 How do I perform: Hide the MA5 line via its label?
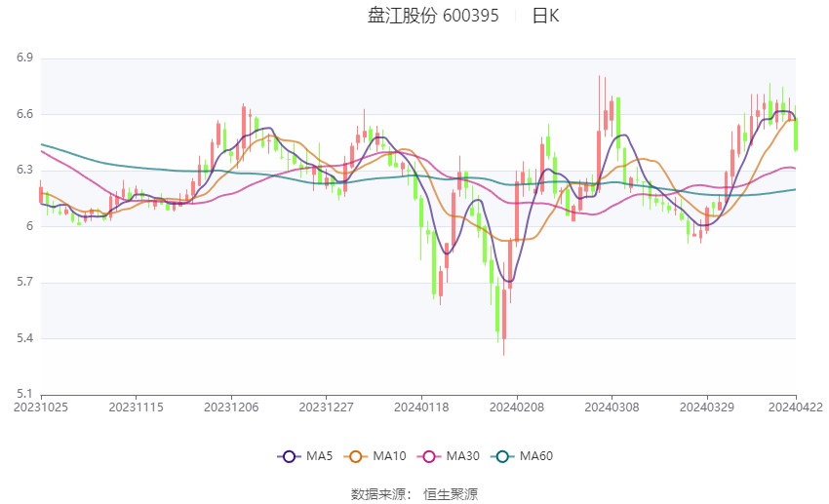(319, 456)
